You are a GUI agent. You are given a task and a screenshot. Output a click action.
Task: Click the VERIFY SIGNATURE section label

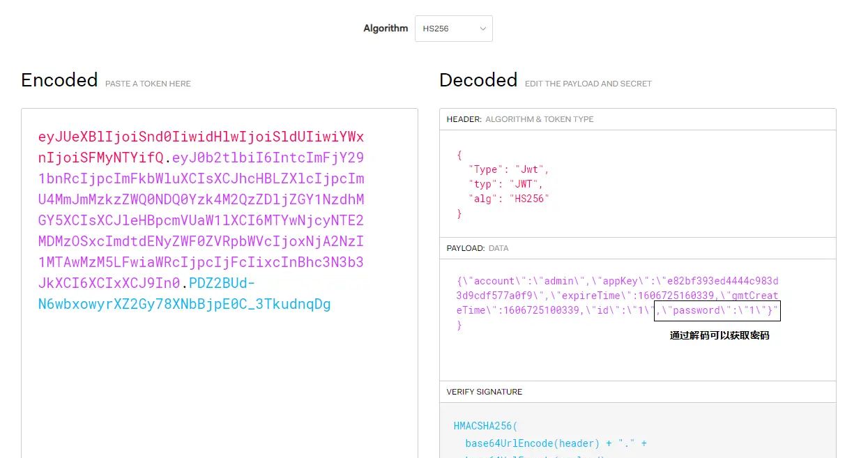click(x=484, y=392)
